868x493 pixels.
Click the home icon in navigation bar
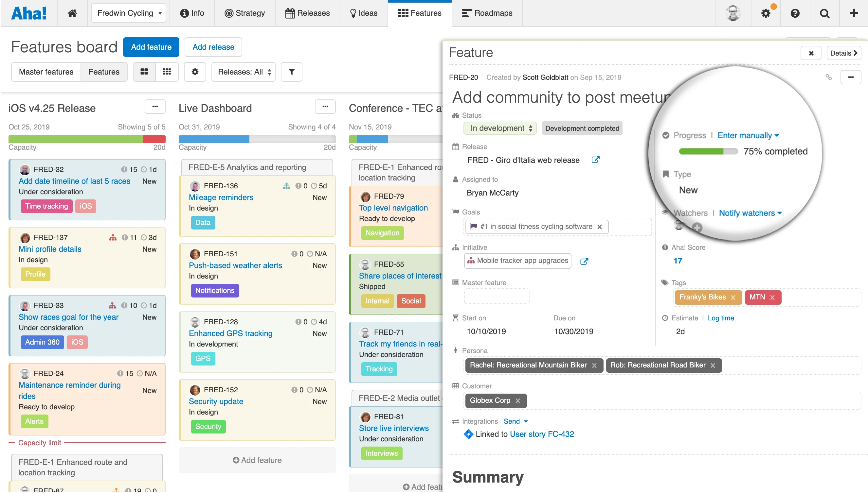pyautogui.click(x=72, y=13)
